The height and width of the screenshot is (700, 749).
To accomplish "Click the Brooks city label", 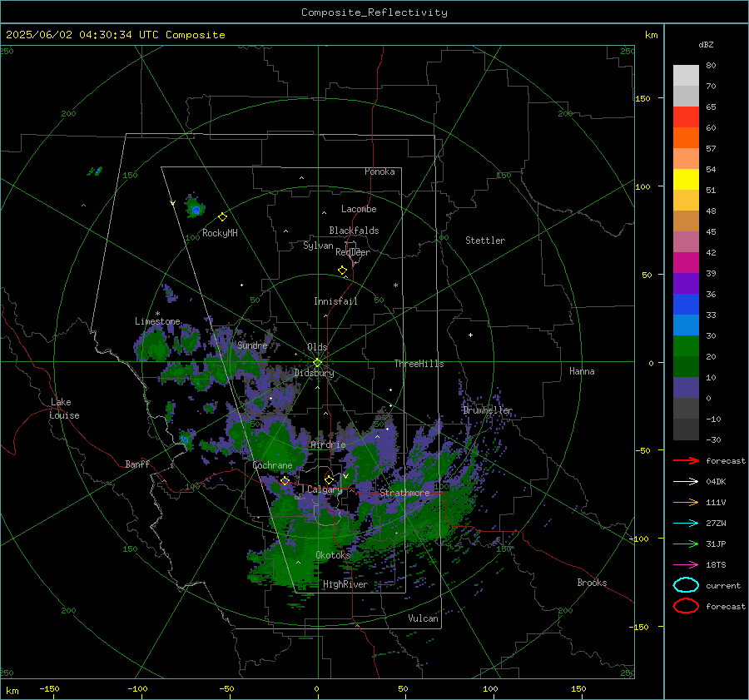I will (592, 583).
